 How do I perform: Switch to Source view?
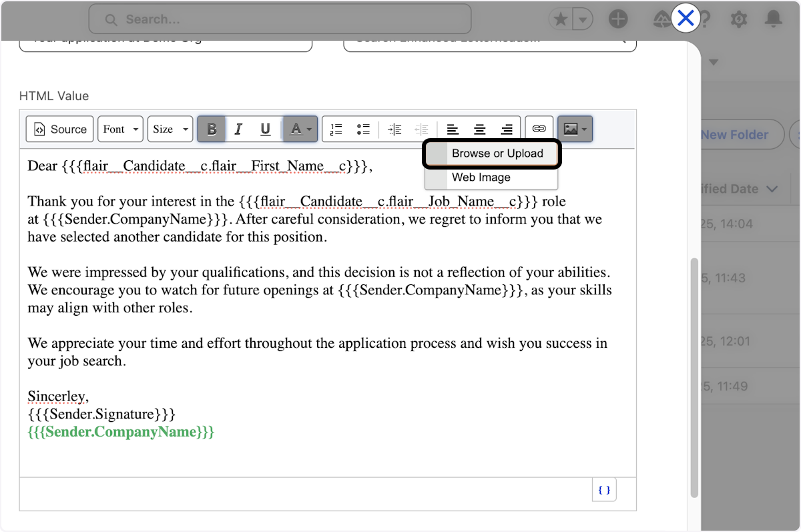coord(61,129)
